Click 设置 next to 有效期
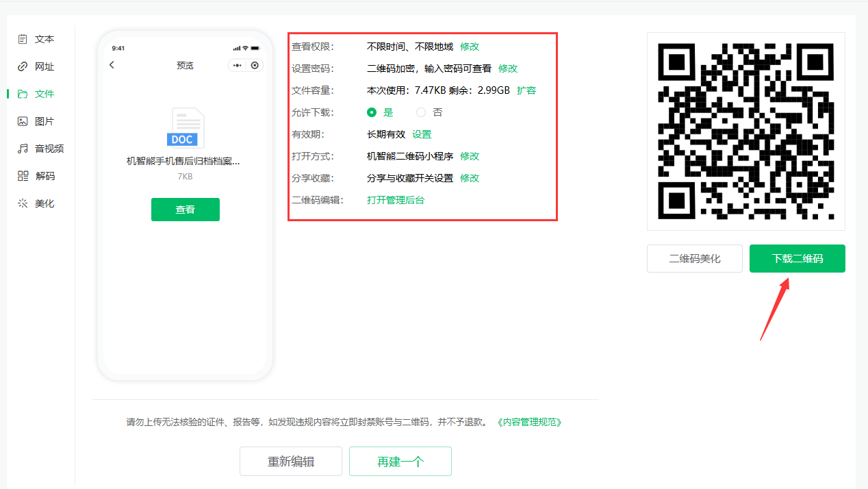 pos(422,134)
